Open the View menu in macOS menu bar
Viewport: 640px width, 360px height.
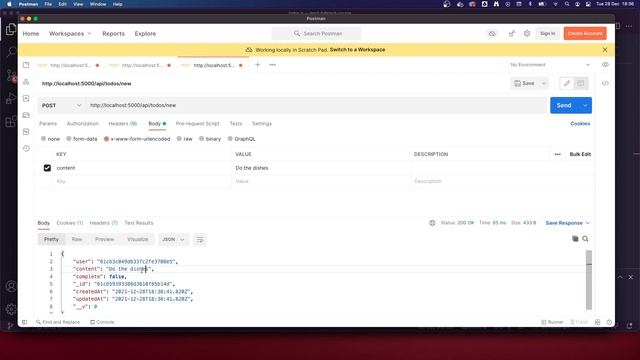[78, 4]
